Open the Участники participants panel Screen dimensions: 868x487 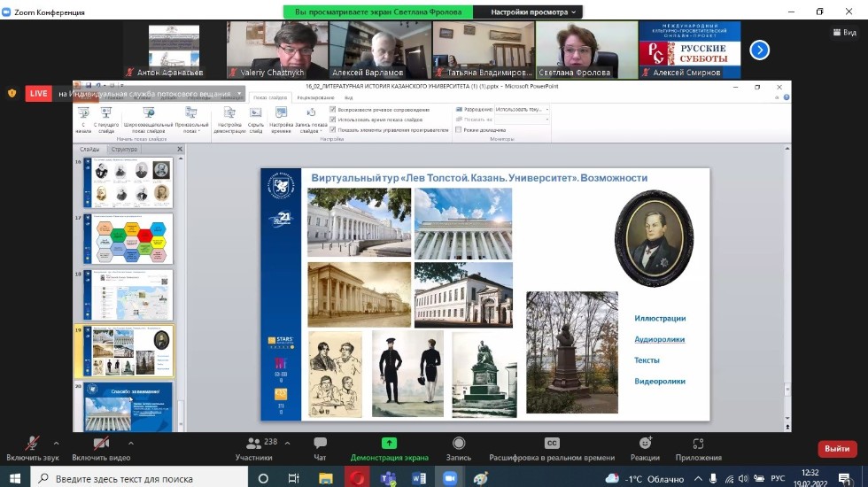[253, 444]
